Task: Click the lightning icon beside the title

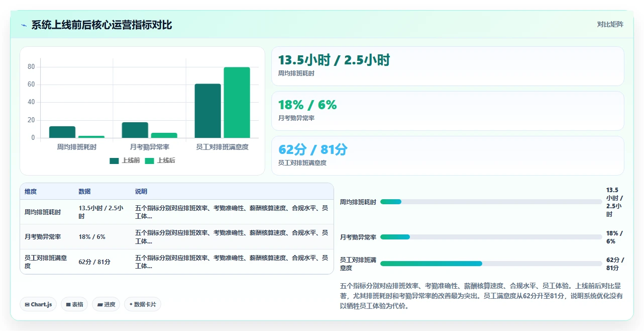Action: pyautogui.click(x=24, y=25)
